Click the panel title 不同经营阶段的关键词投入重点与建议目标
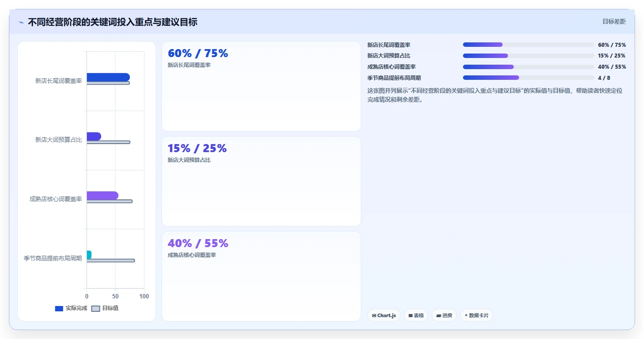Image resolution: width=644 pixels, height=339 pixels. pyautogui.click(x=112, y=22)
